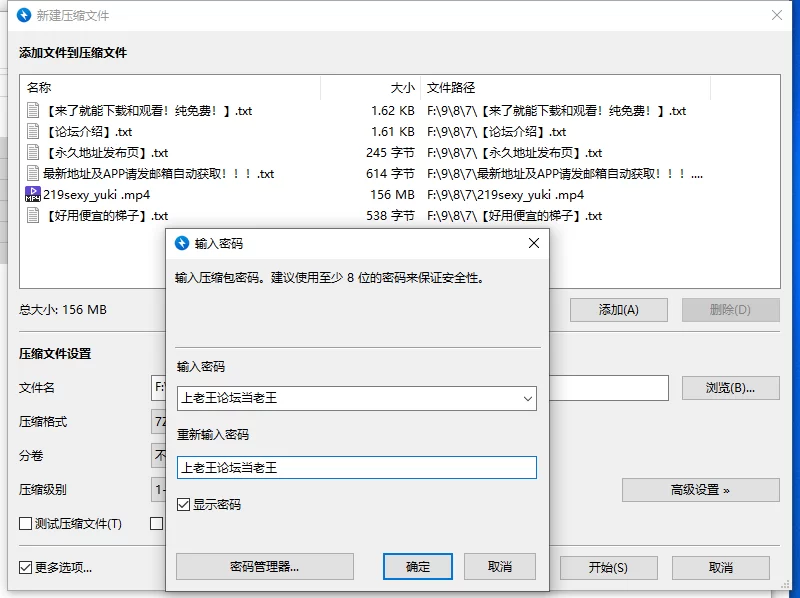Image resolution: width=800 pixels, height=598 pixels.
Task: Expand the 输入密码 dropdown arrow
Action: pos(528,398)
